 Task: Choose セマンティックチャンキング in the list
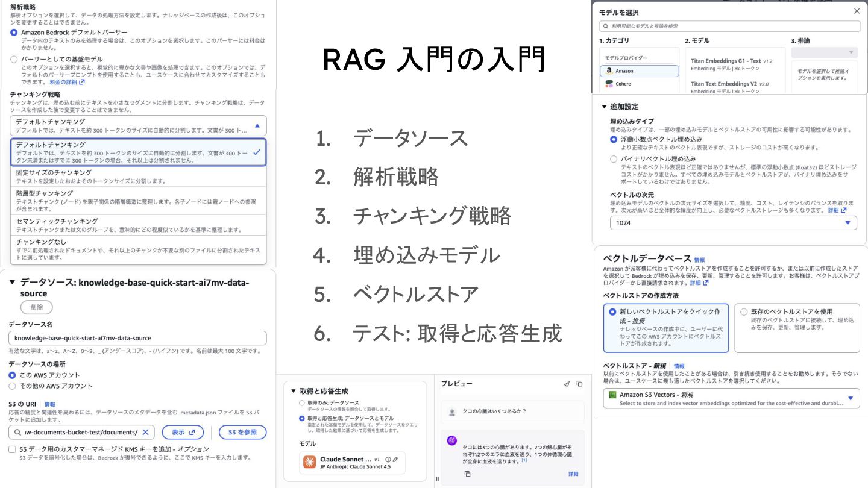coord(138,225)
